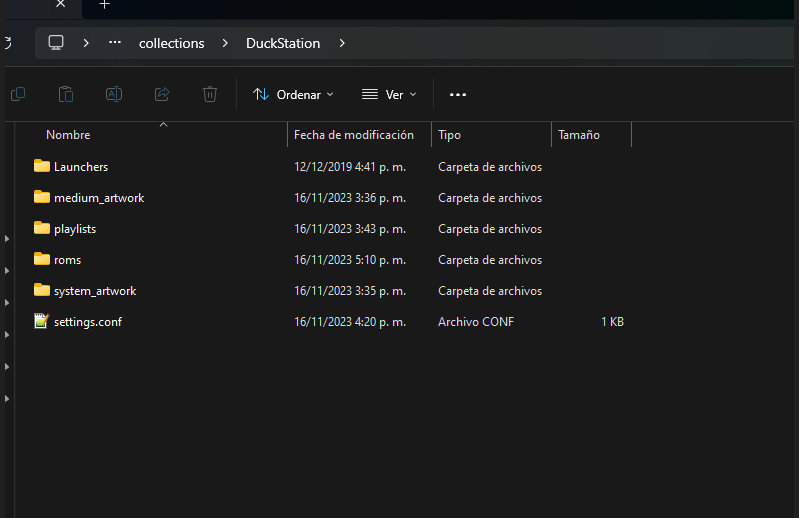The height and width of the screenshot is (518, 799).
Task: Click the Archivo CONF type cell
Action: [476, 322]
